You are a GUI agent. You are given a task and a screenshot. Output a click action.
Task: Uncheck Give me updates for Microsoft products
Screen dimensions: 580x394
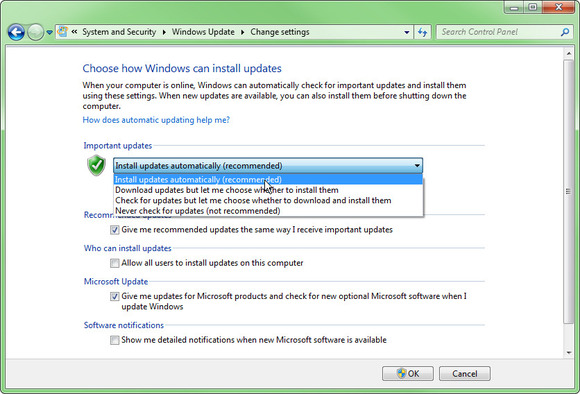point(115,296)
